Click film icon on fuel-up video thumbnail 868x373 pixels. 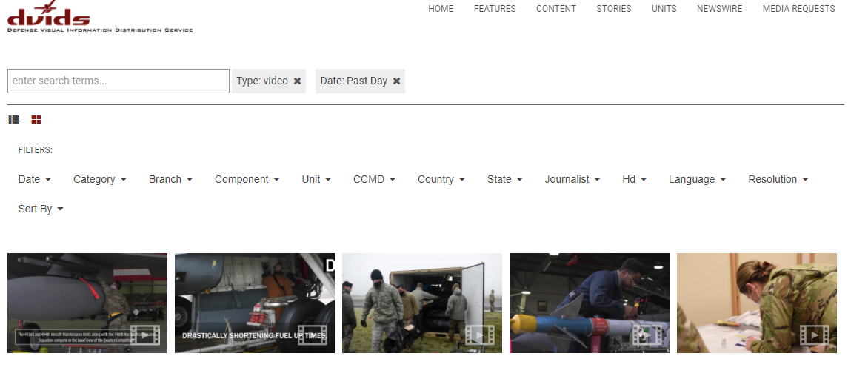click(x=311, y=335)
